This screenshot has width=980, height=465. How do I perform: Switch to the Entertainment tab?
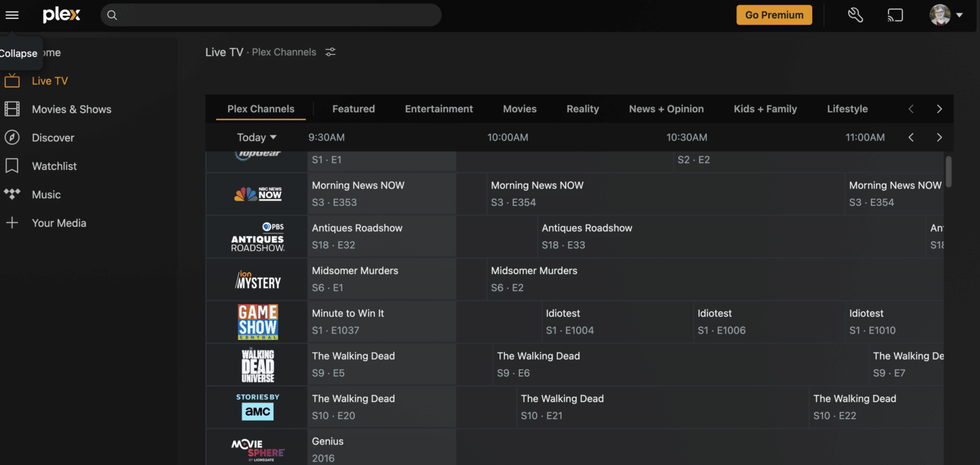click(438, 109)
